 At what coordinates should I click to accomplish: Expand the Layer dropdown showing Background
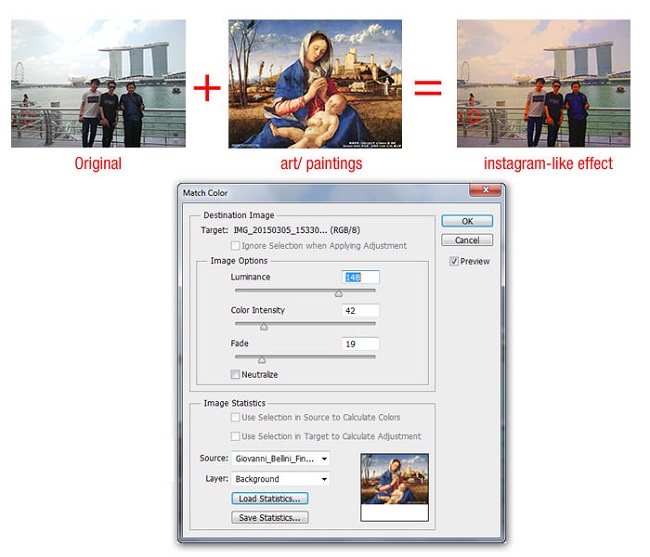tap(280, 479)
